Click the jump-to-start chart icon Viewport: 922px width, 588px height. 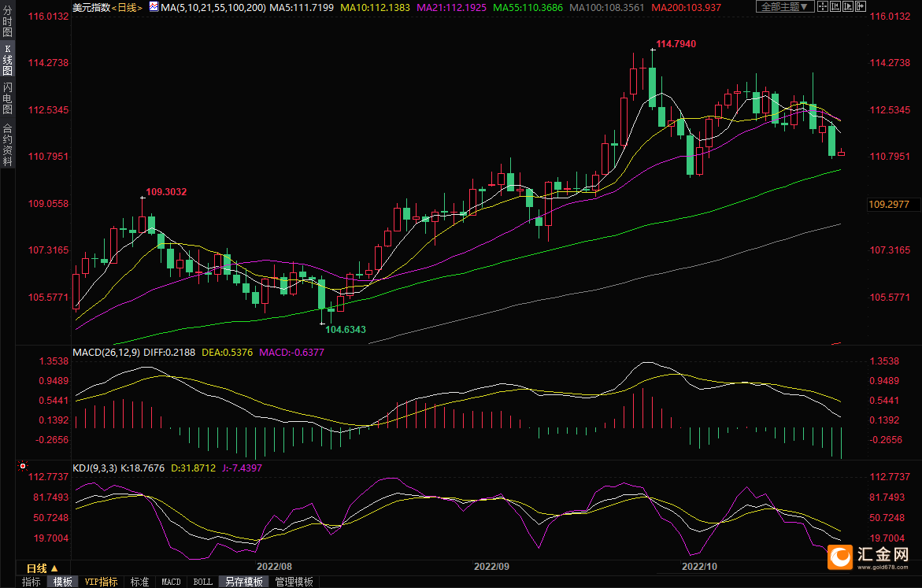(835, 6)
